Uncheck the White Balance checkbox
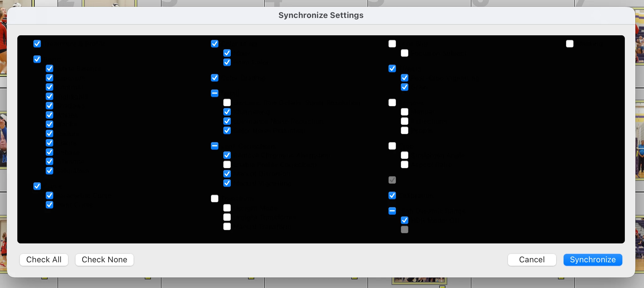The image size is (644, 288). [x=49, y=68]
